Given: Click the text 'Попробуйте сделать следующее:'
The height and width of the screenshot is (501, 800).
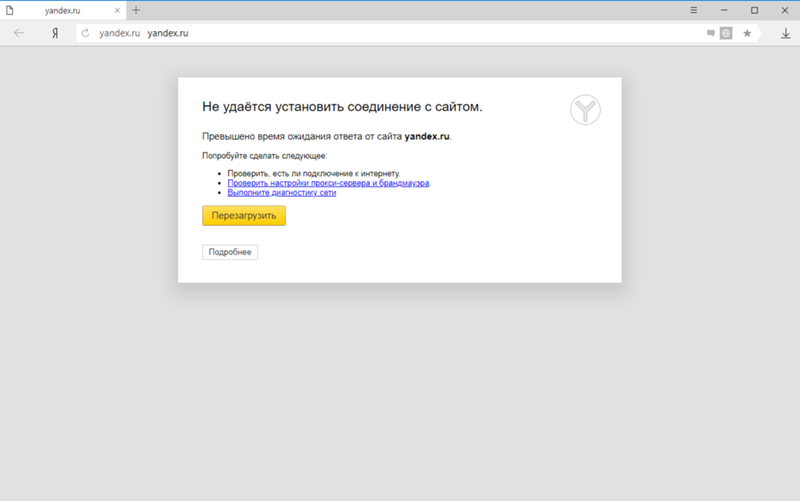Looking at the screenshot, I should pos(264,156).
